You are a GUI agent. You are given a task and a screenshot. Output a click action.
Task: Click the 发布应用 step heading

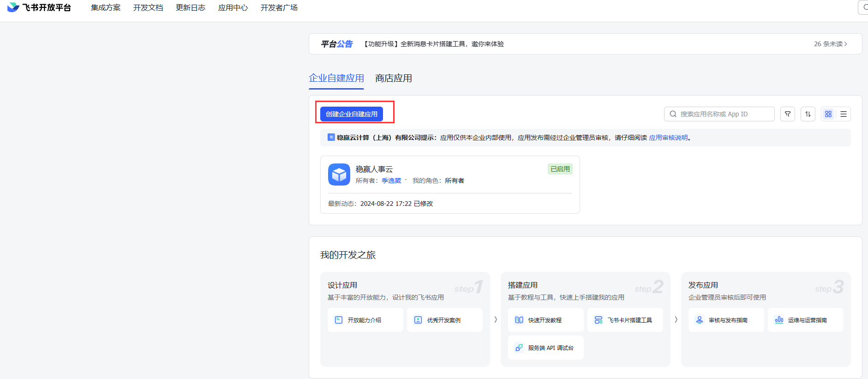coord(703,285)
